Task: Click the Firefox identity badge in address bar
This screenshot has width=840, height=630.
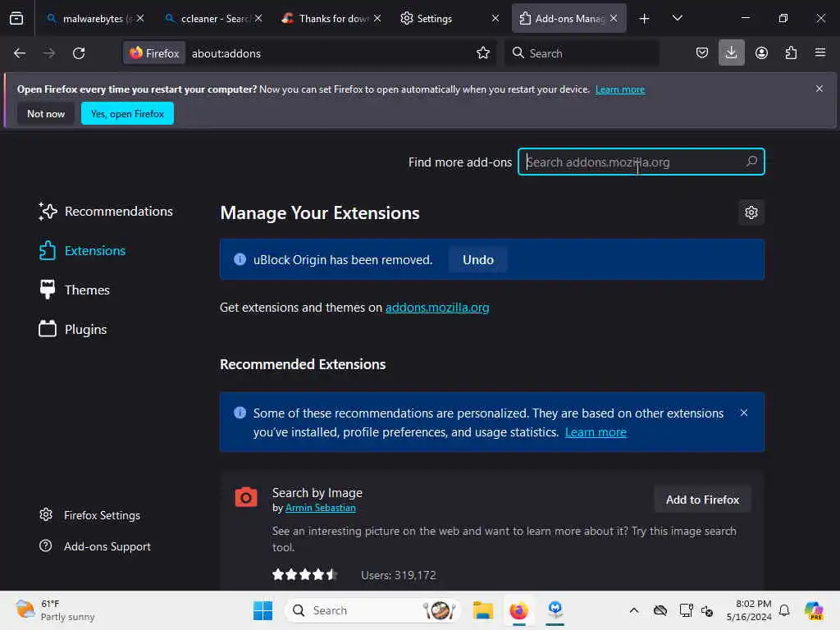Action: click(x=155, y=53)
